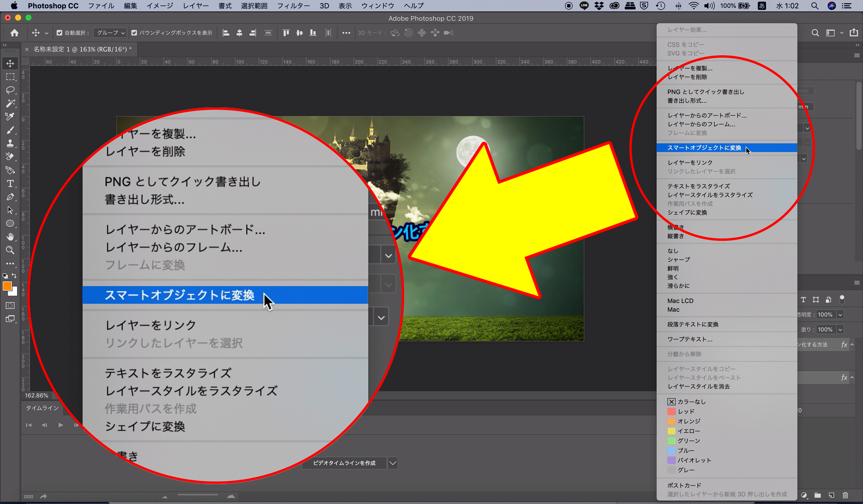Choose ワープテキスト... in context menu

(727, 339)
